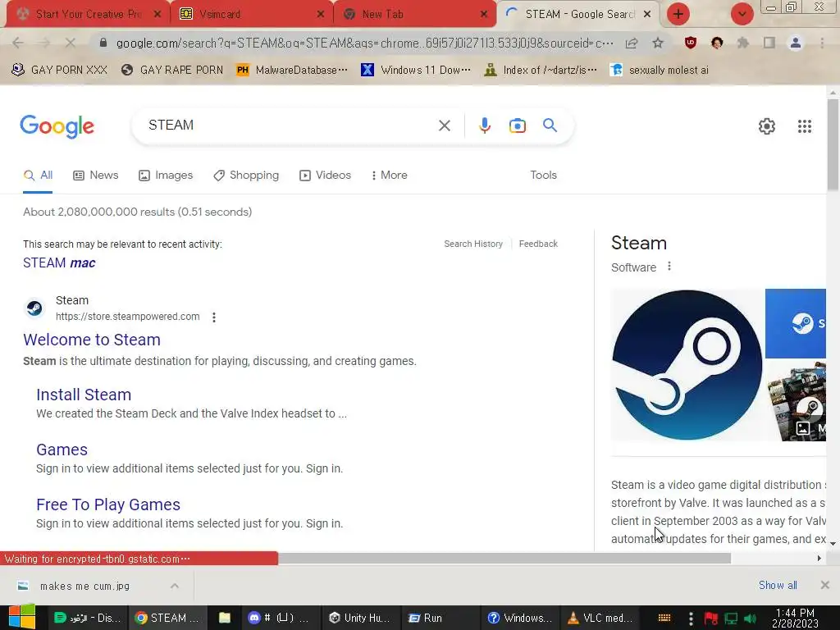
Task: Open the Chrome profile avatar icon
Action: pos(796,43)
